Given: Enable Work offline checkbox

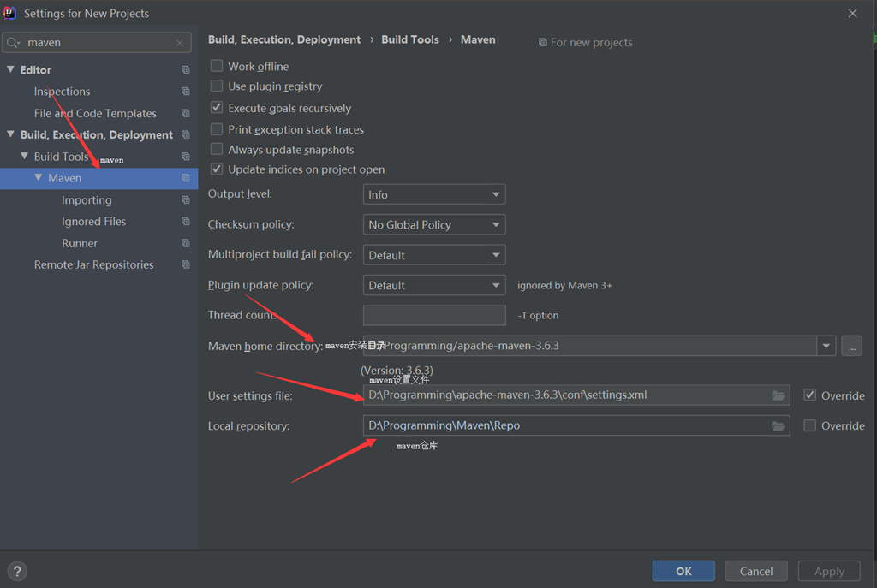Looking at the screenshot, I should tap(217, 66).
